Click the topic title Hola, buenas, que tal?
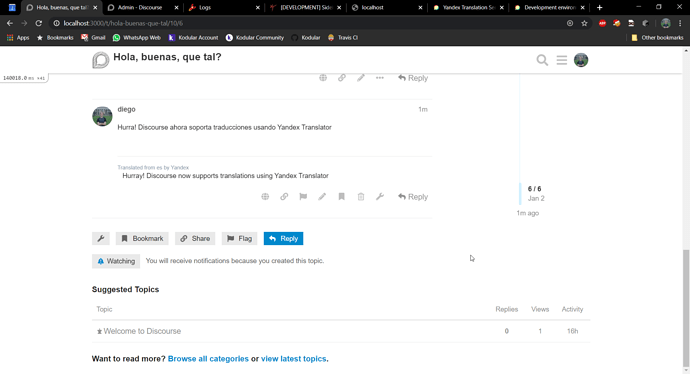690x374 pixels. tap(167, 57)
